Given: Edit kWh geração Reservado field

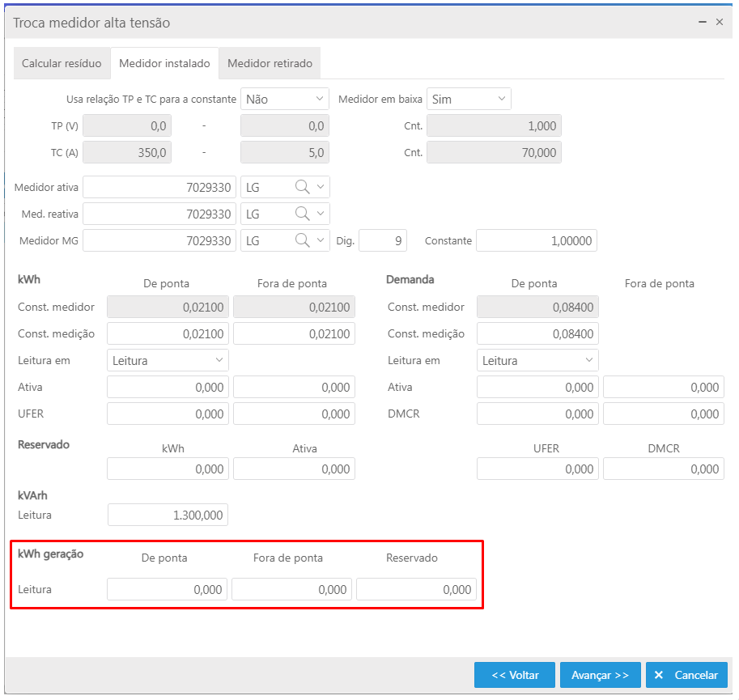Looking at the screenshot, I should click(416, 589).
